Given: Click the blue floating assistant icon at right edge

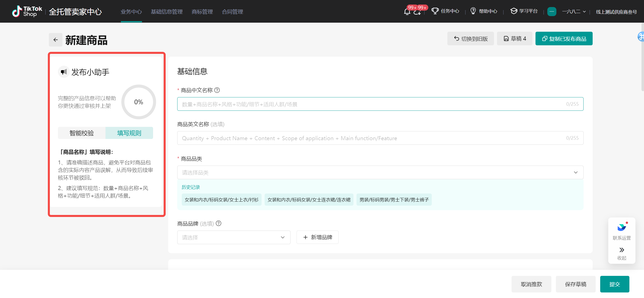Looking at the screenshot, I should tap(641, 37).
